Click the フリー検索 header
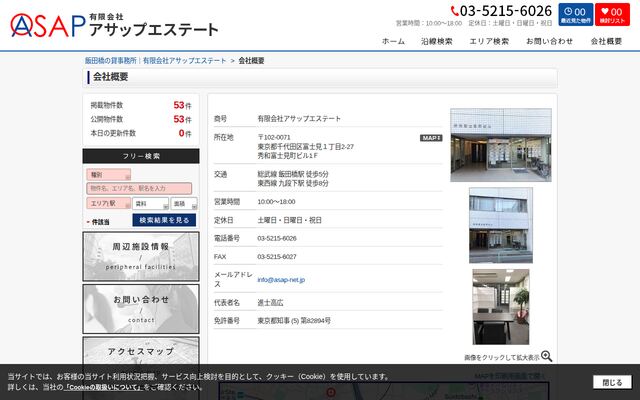This screenshot has height=400, width=640. click(x=141, y=156)
